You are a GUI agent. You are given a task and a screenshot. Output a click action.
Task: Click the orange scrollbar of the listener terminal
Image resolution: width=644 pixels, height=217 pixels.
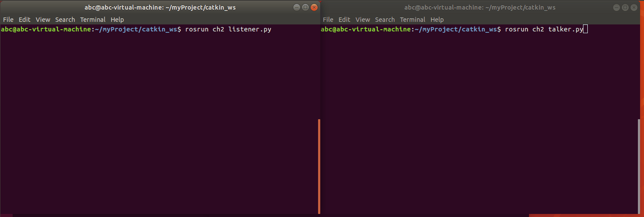point(319,166)
